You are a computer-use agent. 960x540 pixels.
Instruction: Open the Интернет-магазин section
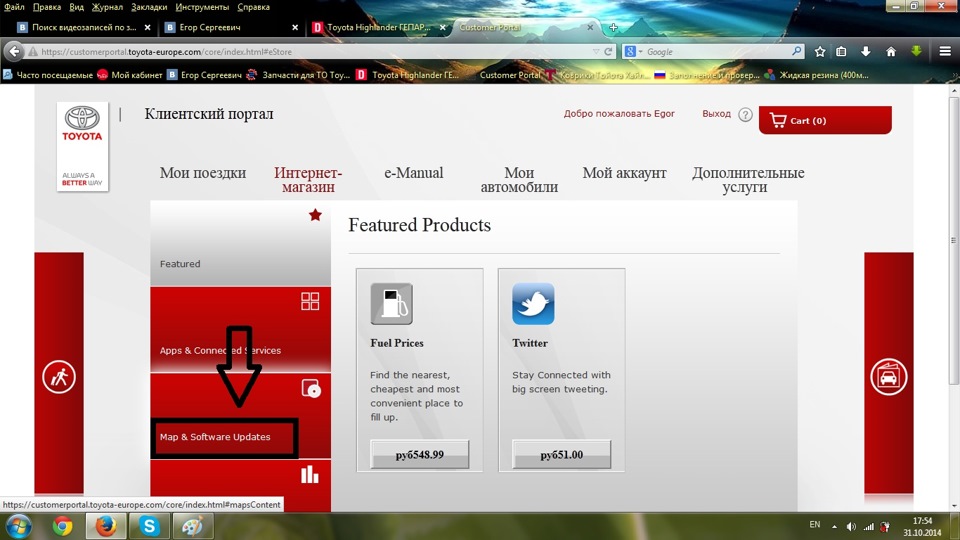tap(308, 179)
